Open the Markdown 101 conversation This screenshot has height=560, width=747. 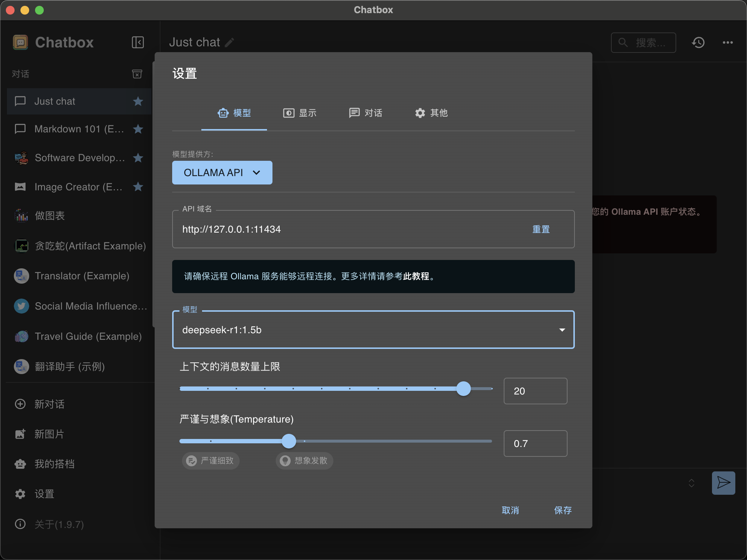(x=79, y=129)
